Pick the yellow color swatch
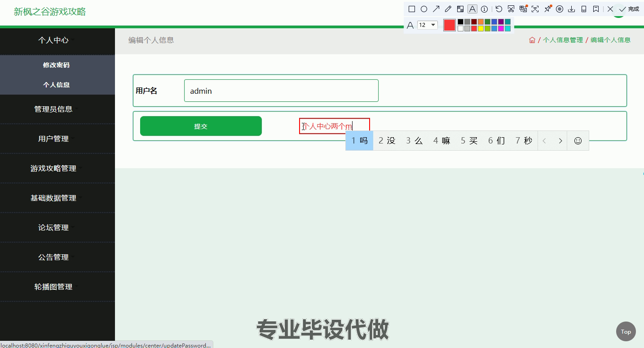 point(481,29)
